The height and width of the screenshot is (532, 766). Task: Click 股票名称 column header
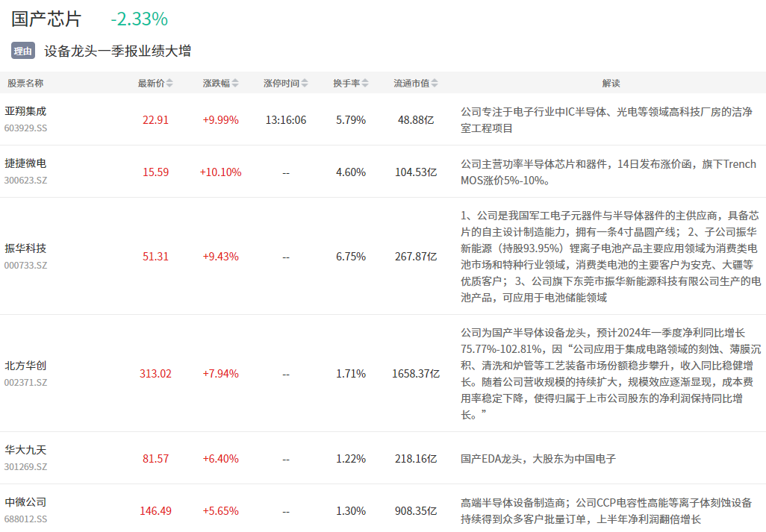(25, 84)
